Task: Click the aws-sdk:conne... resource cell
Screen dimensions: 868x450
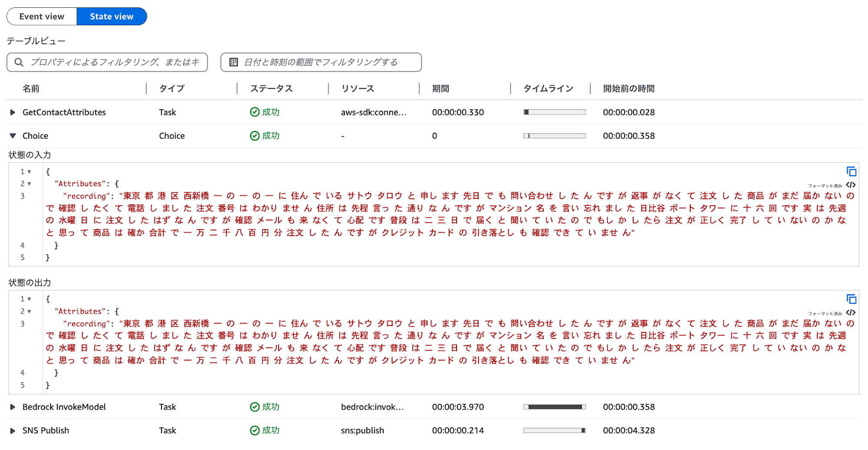Action: pos(374,112)
